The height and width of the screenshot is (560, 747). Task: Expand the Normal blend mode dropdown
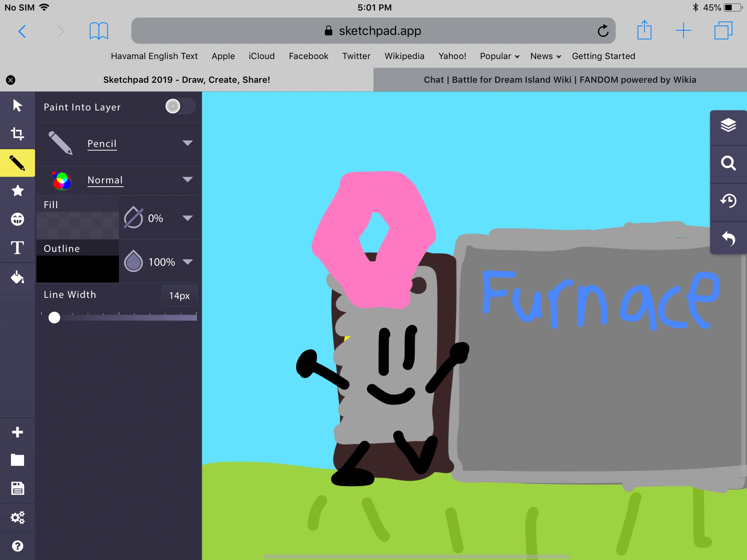tap(187, 179)
